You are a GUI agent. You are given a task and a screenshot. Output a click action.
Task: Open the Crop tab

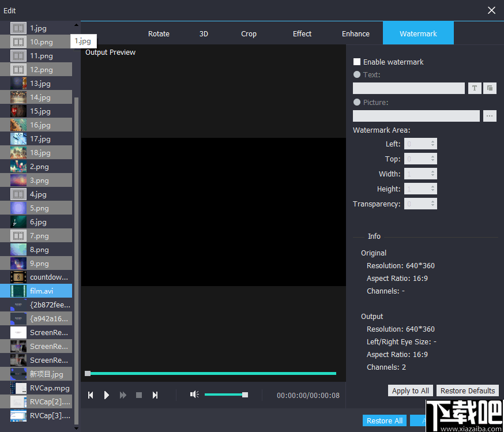pyautogui.click(x=249, y=33)
